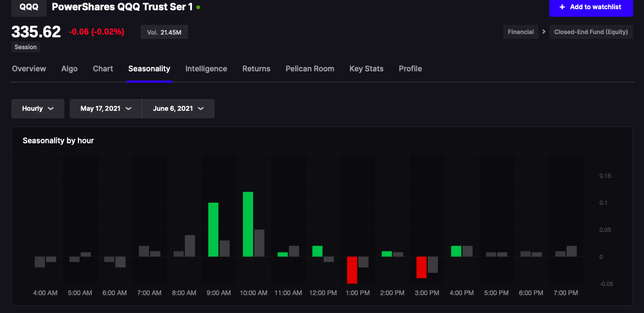
Task: Select the tall green bar at 10:00 AM
Action: [248, 224]
